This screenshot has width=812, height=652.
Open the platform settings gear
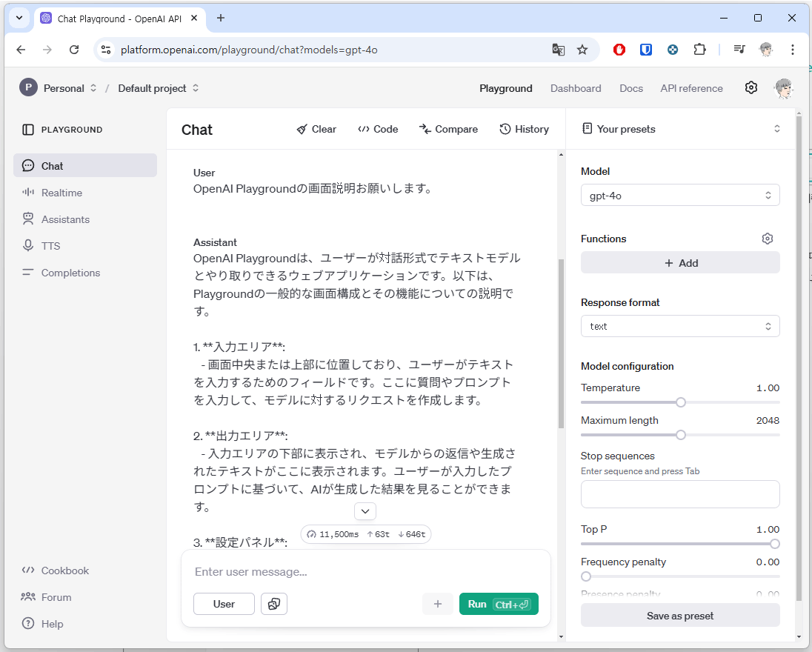pos(751,88)
